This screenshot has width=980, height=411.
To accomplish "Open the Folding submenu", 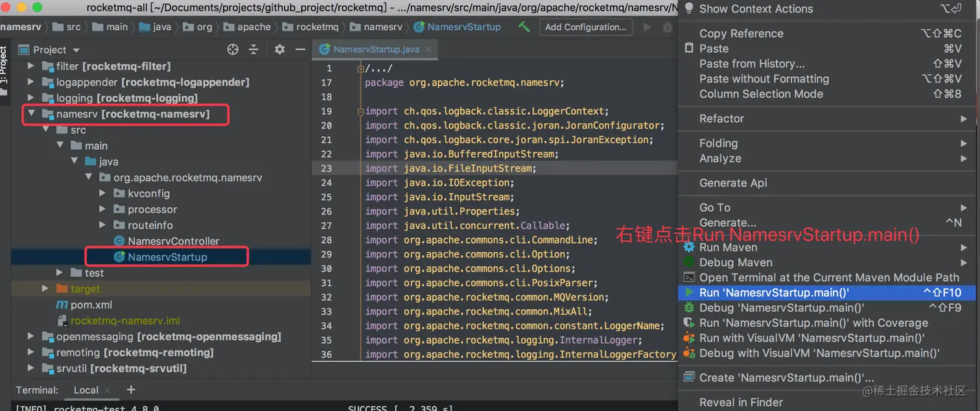I will pyautogui.click(x=828, y=143).
